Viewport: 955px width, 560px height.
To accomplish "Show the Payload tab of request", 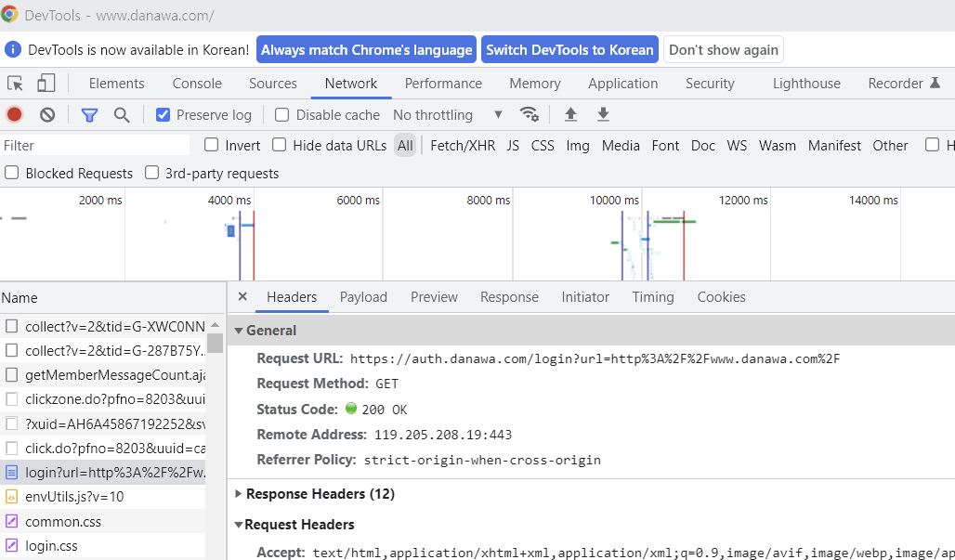I will (x=363, y=297).
